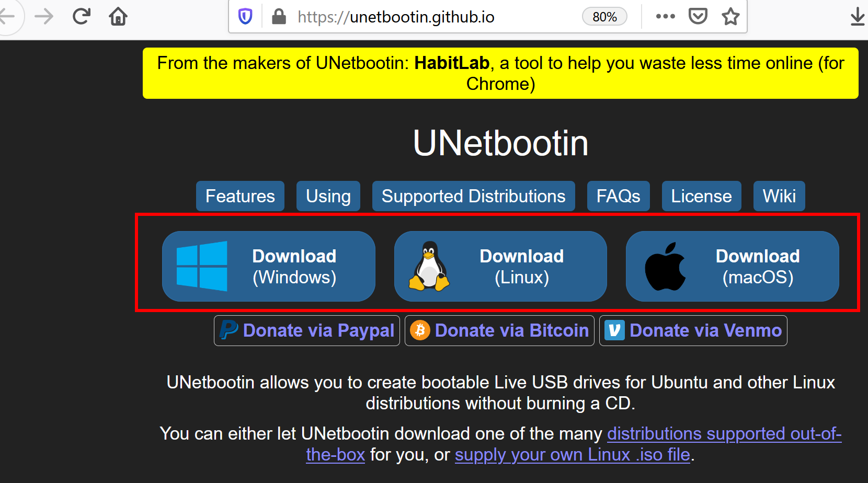The image size is (868, 483).
Task: Open the Supported Distributions tab
Action: coord(474,196)
